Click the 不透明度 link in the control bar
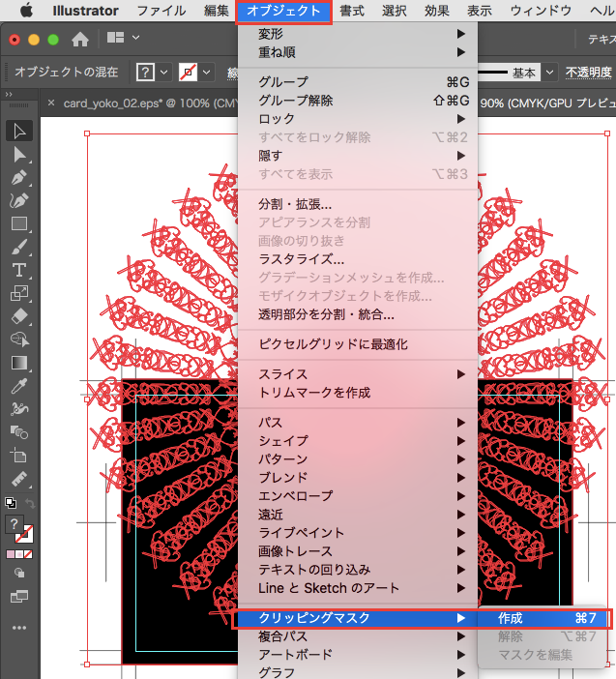The width and height of the screenshot is (616, 679). (x=589, y=73)
